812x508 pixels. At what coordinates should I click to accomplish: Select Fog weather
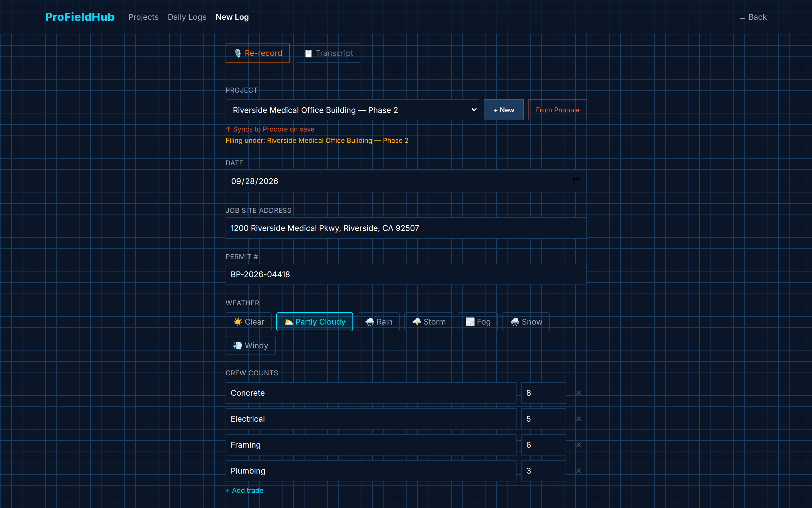click(x=478, y=322)
